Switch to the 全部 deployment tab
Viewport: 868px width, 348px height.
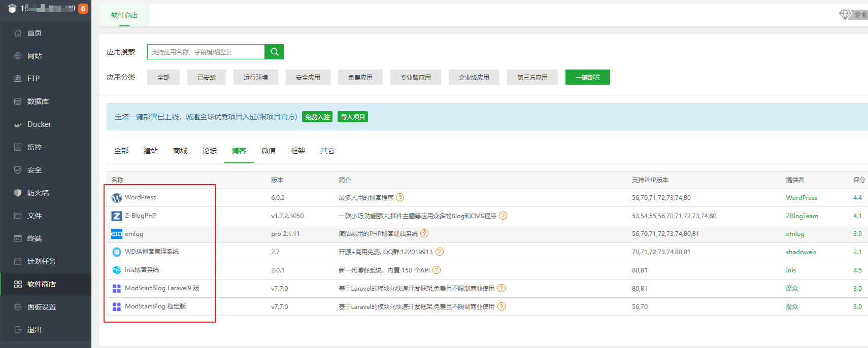click(121, 151)
